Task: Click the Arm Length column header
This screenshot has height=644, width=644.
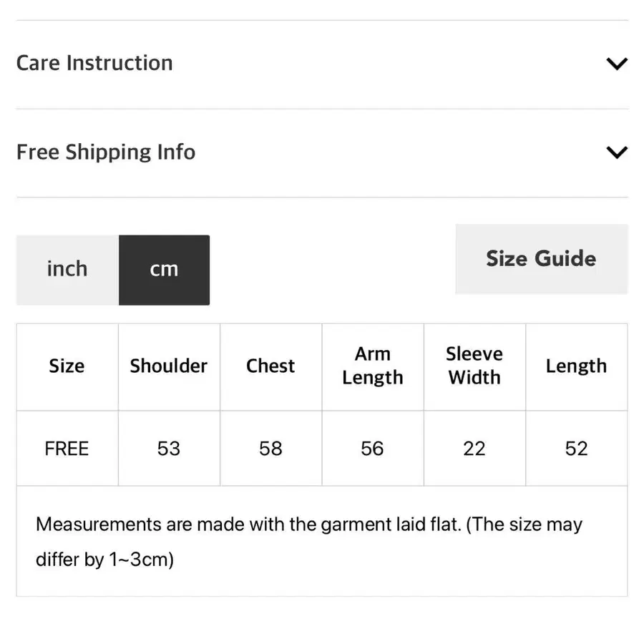Action: tap(373, 366)
